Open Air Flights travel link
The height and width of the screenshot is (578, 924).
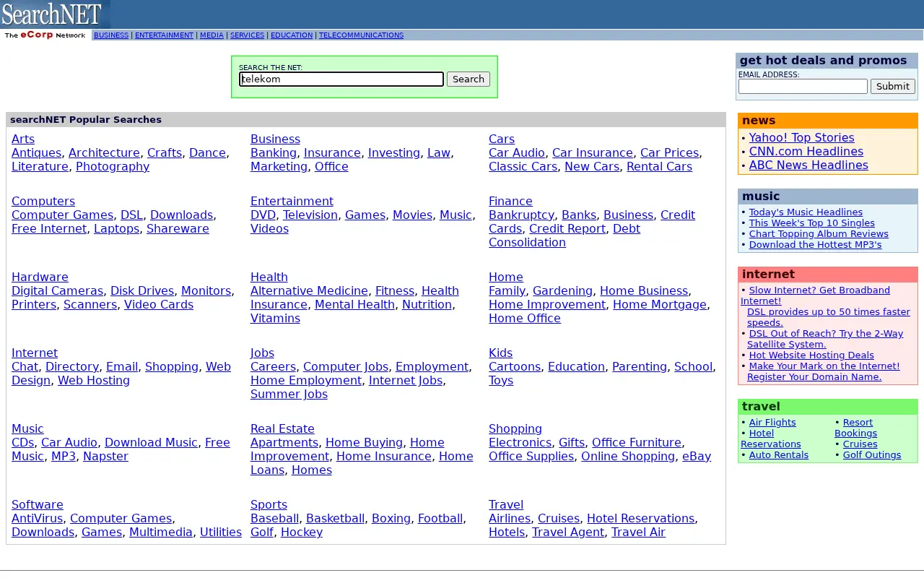(772, 423)
